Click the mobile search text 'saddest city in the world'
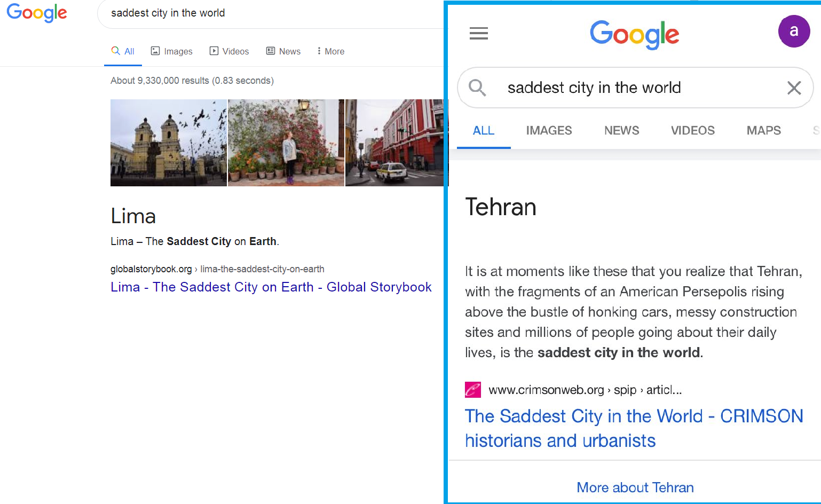The image size is (821, 504). (594, 88)
